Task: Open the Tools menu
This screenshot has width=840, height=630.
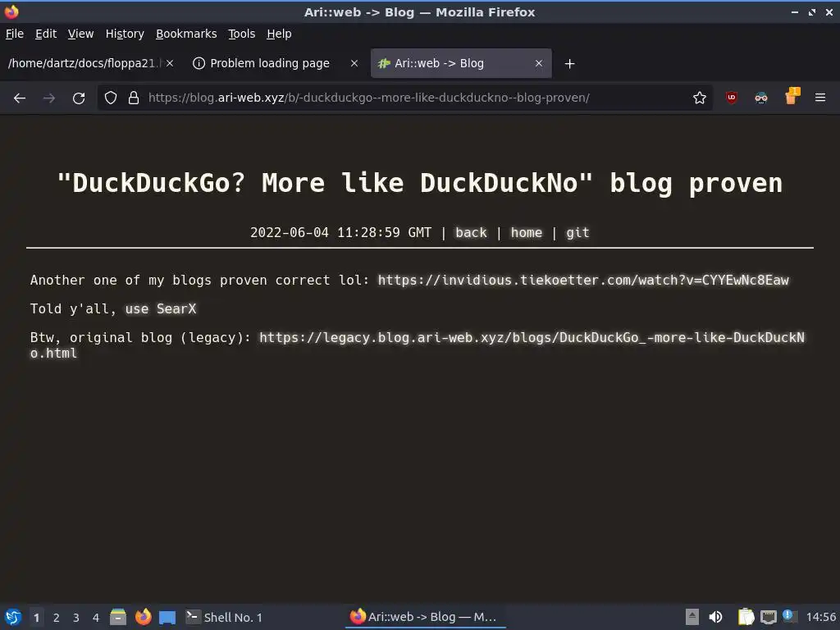Action: pos(242,34)
